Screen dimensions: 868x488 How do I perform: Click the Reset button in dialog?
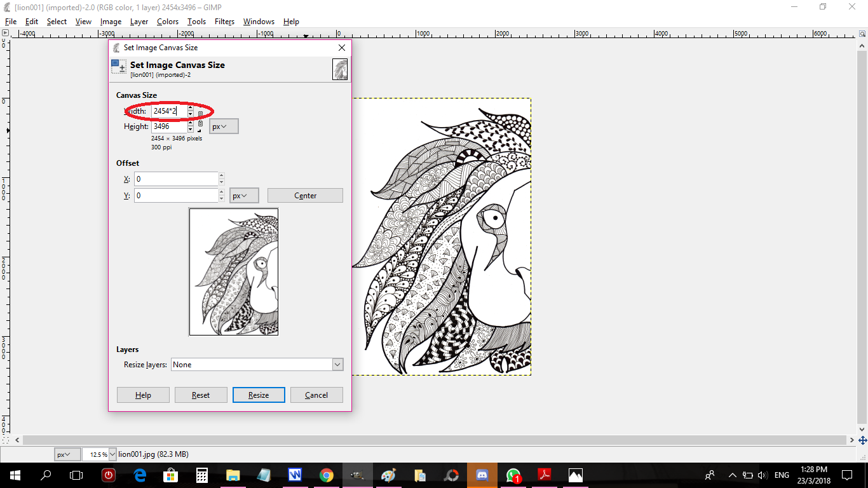point(201,395)
